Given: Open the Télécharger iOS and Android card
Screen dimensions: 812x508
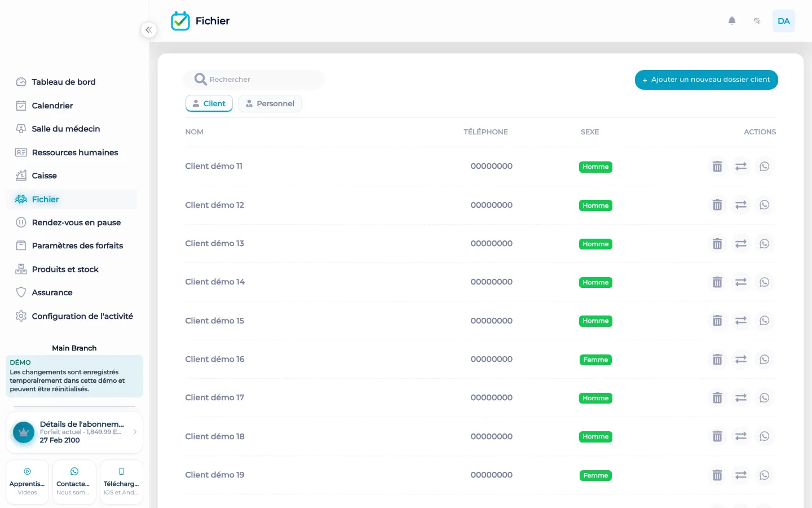Looking at the screenshot, I should [x=121, y=481].
